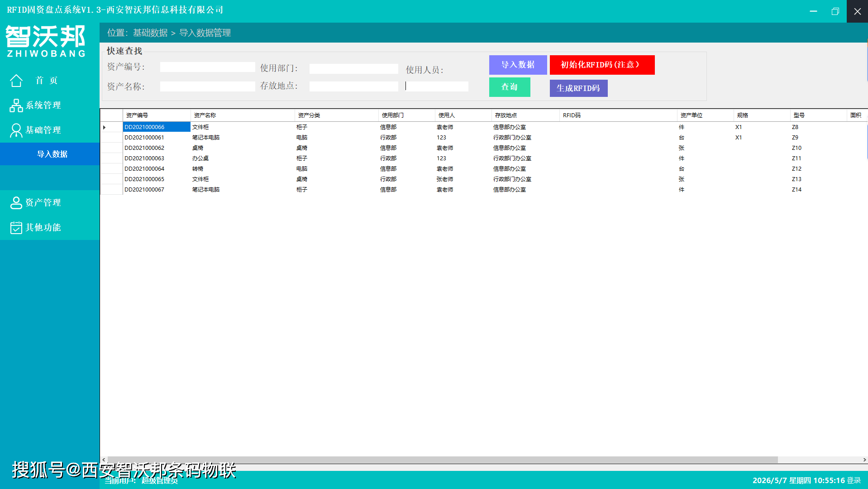This screenshot has width=868, height=489.
Task: Click the horizontal scrollbar thumb
Action: click(x=443, y=460)
